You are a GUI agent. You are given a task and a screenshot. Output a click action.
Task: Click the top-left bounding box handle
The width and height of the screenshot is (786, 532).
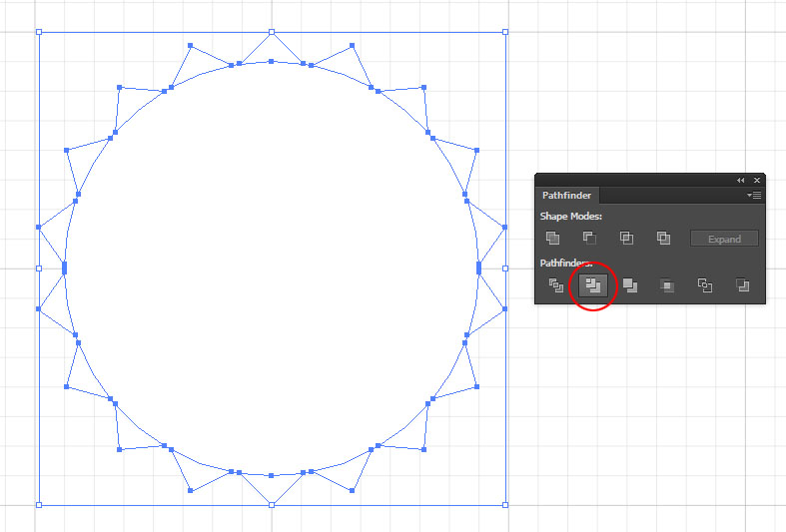pyautogui.click(x=39, y=32)
